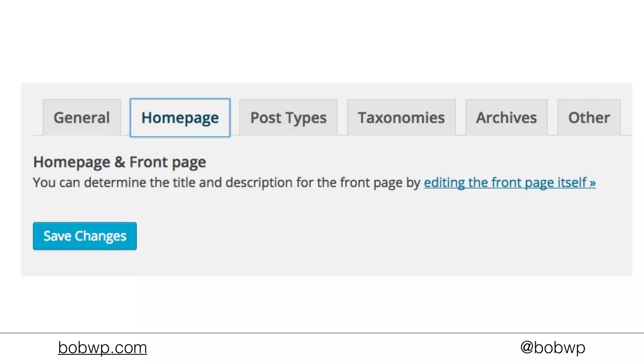Open Taxonomies title settings
Viewport: 644px width, 362px height.
(401, 118)
